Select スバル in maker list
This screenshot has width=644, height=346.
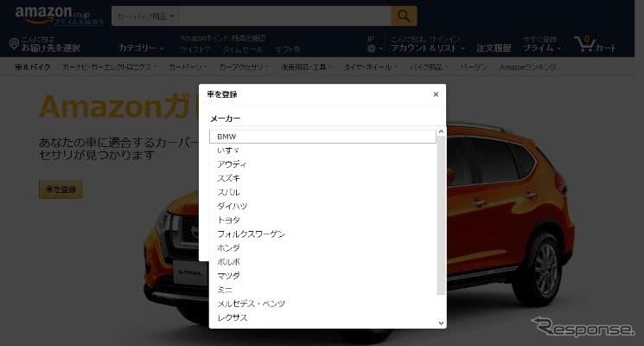[x=322, y=192]
